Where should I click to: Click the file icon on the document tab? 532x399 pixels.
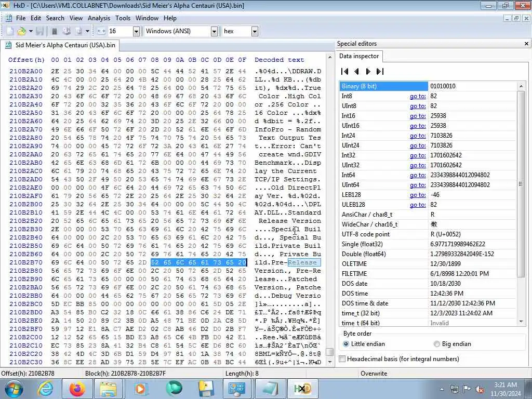[x=9, y=45]
